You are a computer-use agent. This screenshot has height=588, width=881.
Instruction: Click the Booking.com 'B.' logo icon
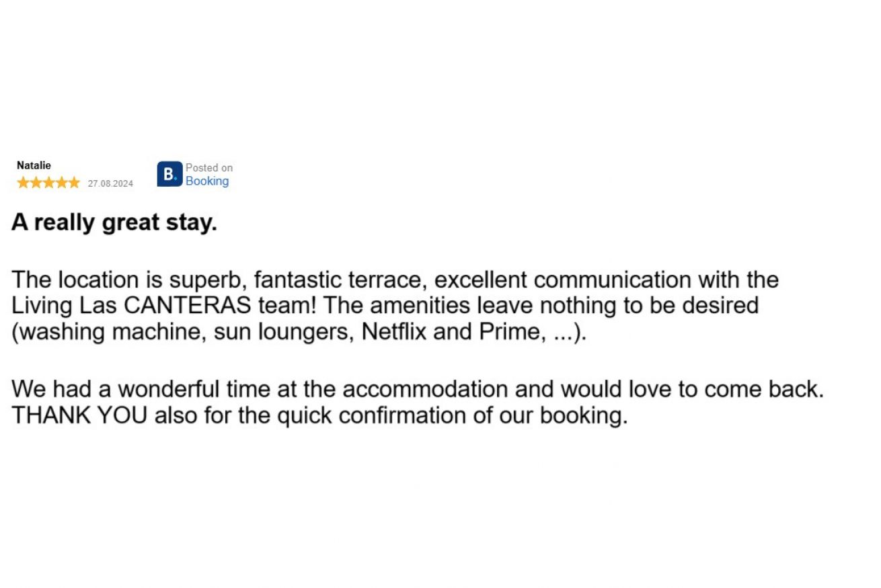coord(169,174)
